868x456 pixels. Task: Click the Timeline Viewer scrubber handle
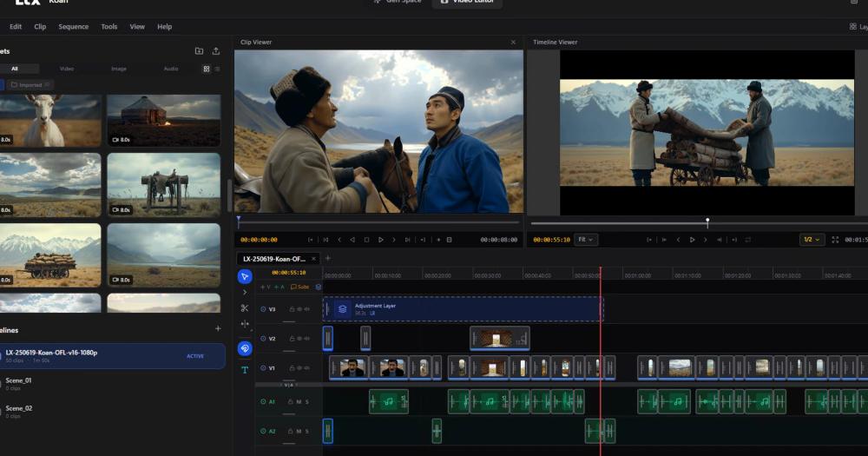pos(707,222)
